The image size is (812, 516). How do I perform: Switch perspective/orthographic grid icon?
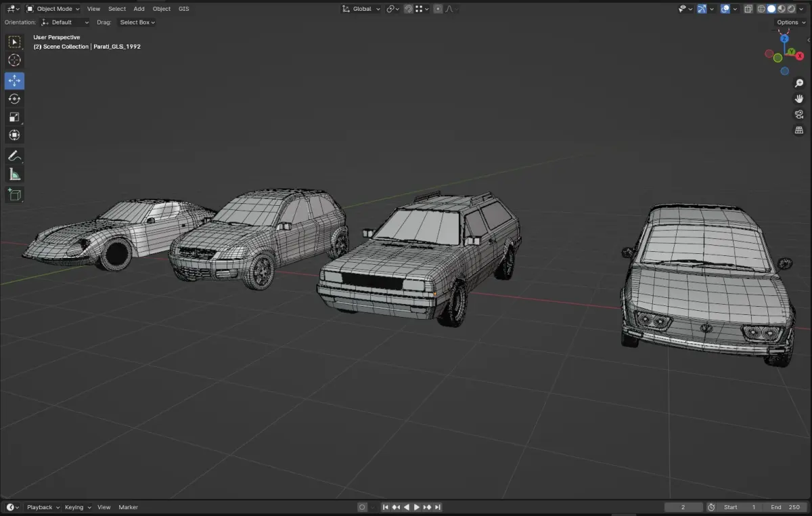[799, 130]
